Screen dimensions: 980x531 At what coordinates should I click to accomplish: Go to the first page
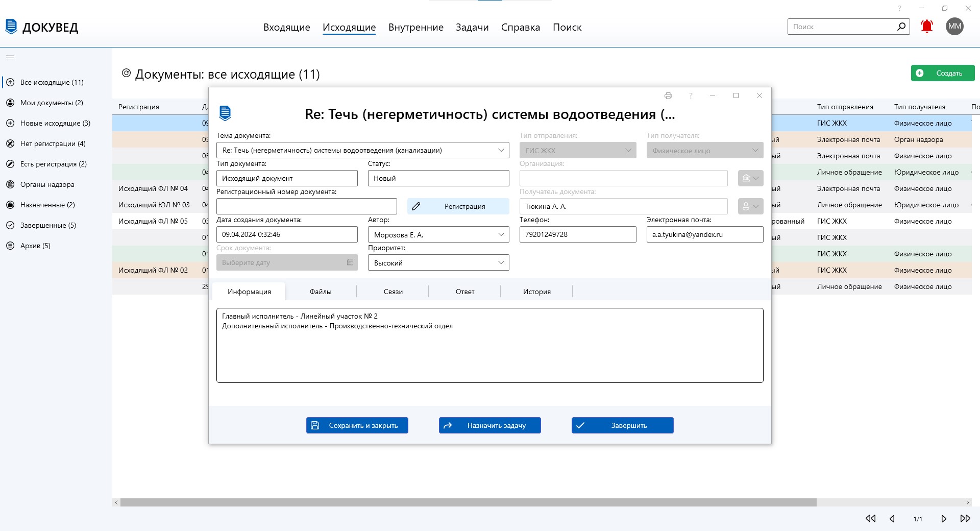(871, 518)
